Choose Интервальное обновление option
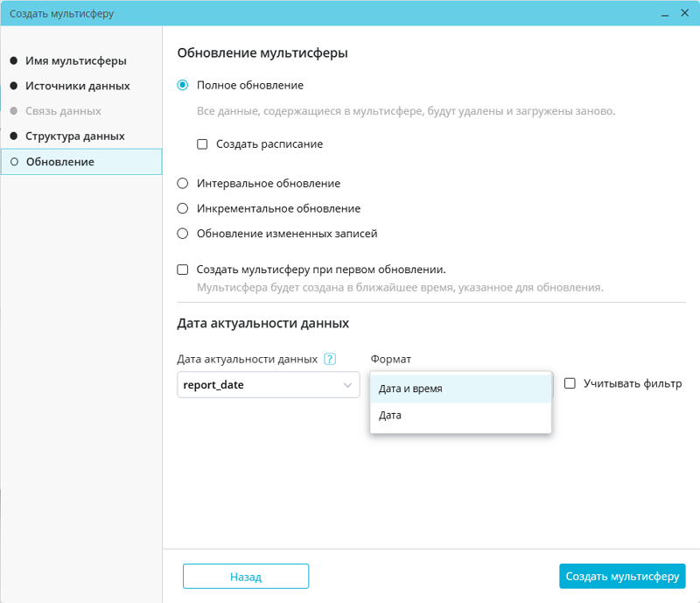This screenshot has height=603, width=700. (x=183, y=184)
